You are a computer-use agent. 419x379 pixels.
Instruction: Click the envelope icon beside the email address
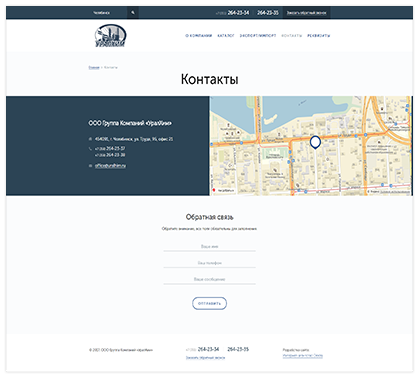[x=90, y=166]
